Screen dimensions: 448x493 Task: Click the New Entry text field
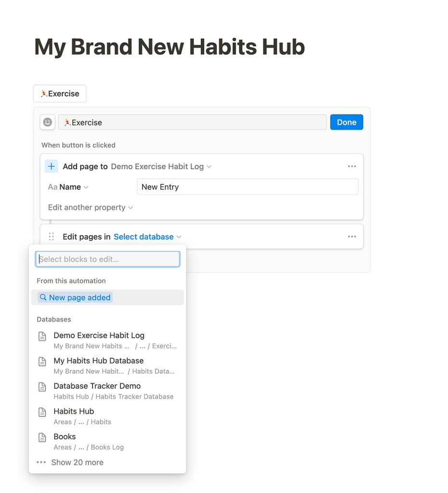coord(247,187)
